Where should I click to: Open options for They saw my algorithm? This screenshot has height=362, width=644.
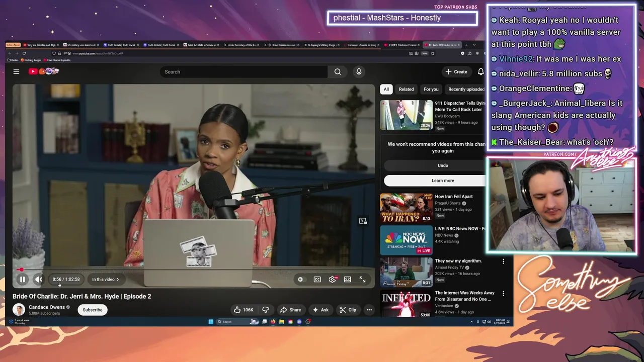[x=503, y=261]
